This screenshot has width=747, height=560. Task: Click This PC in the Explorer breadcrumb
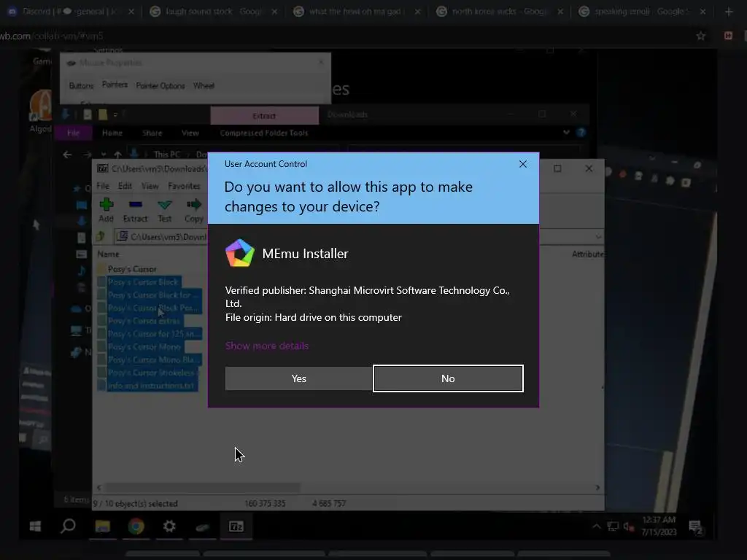[167, 155]
